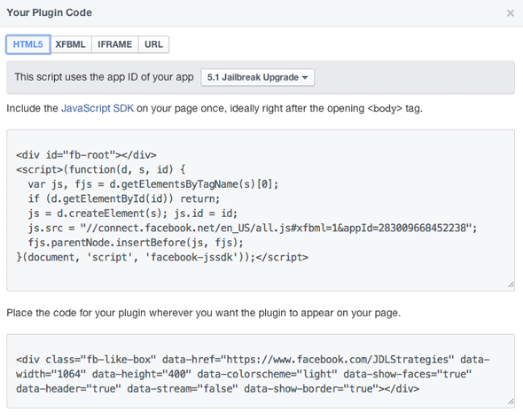523x420 pixels.
Task: Click the fb-like-box div class line
Action: pos(253,360)
